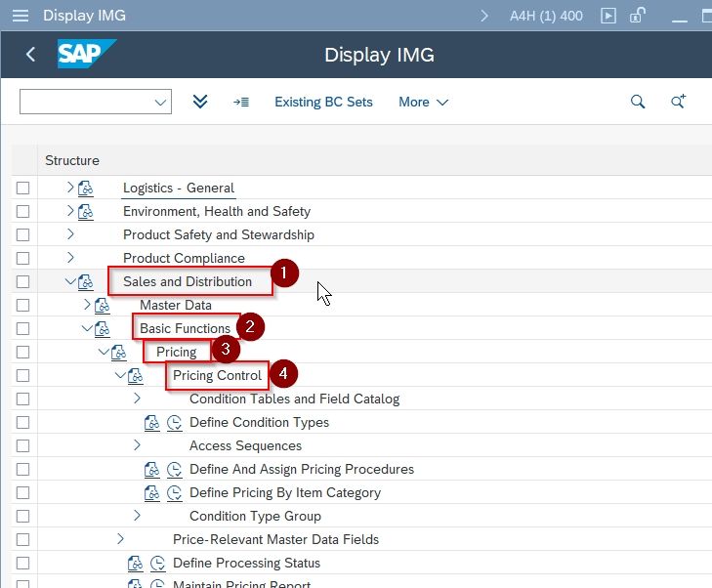
Task: Open the command field dropdown arrow
Action: pos(160,103)
